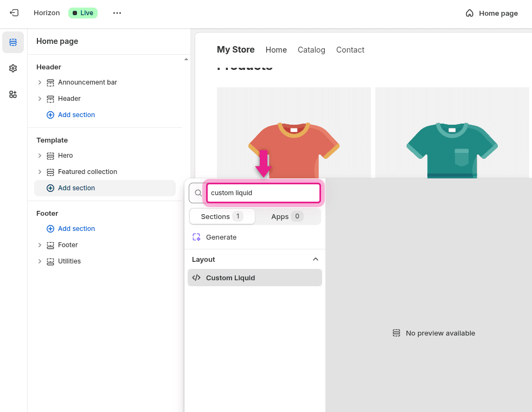532x412 pixels.
Task: Switch to the Apps tab
Action: click(x=288, y=216)
